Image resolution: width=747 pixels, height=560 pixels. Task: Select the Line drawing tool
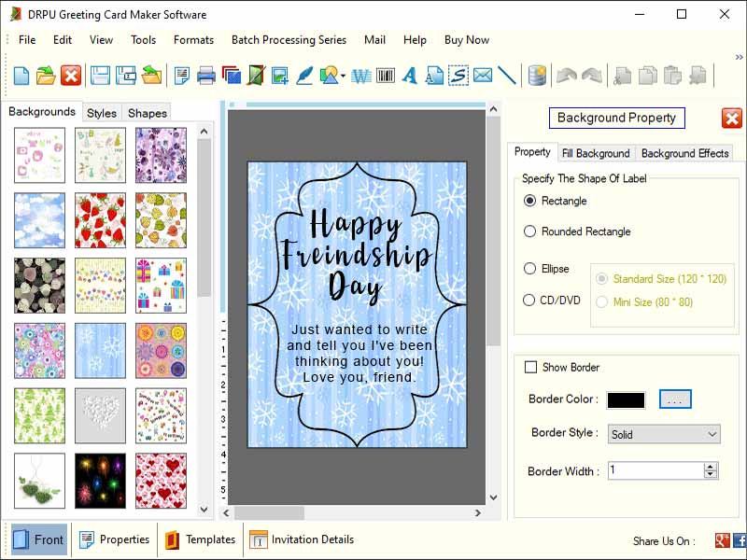coord(504,76)
